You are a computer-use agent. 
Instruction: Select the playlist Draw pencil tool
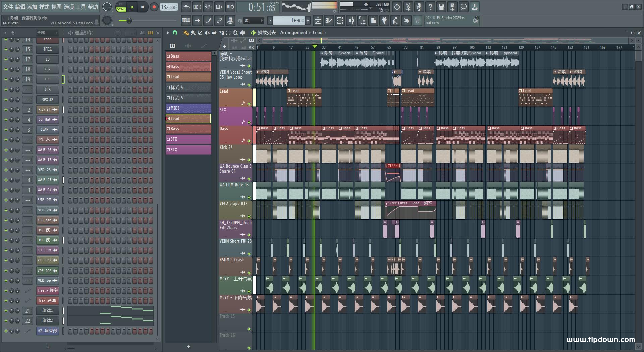[186, 33]
